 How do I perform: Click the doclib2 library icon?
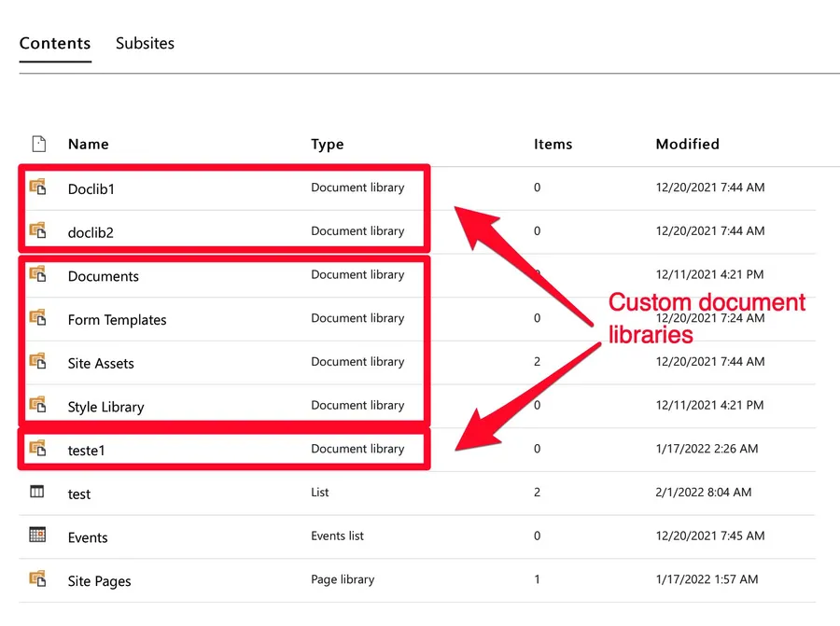click(37, 230)
